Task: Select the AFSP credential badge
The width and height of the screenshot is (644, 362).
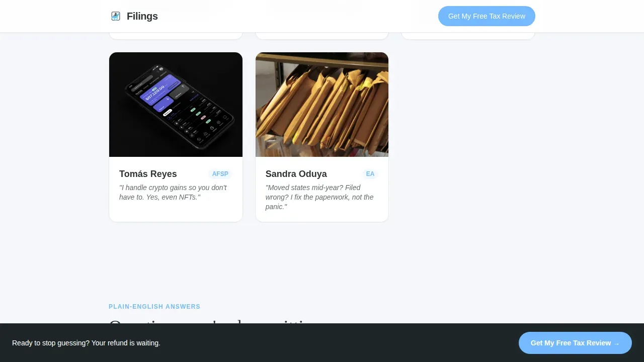Action: coord(220,174)
